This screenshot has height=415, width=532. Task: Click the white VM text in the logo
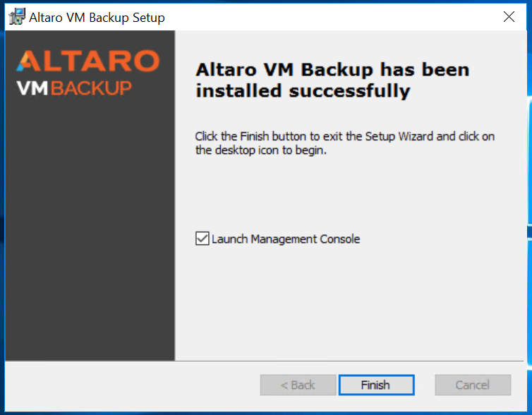pyautogui.click(x=32, y=88)
